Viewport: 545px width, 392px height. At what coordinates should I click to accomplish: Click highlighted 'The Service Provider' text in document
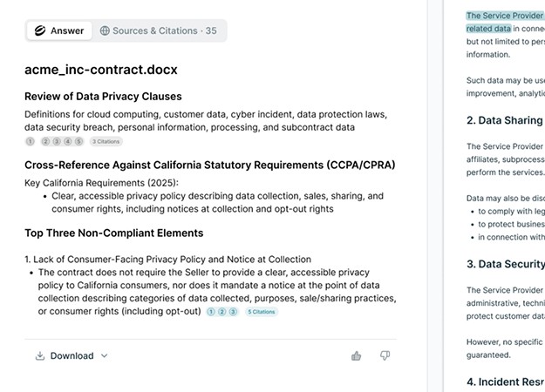tap(504, 16)
